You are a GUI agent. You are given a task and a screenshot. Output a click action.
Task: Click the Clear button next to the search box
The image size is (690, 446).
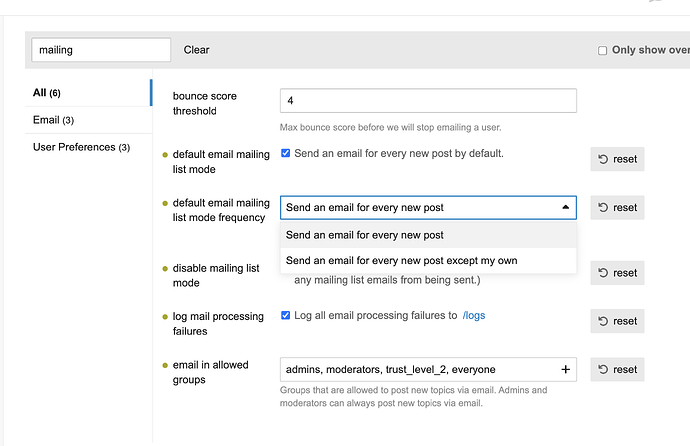point(196,50)
